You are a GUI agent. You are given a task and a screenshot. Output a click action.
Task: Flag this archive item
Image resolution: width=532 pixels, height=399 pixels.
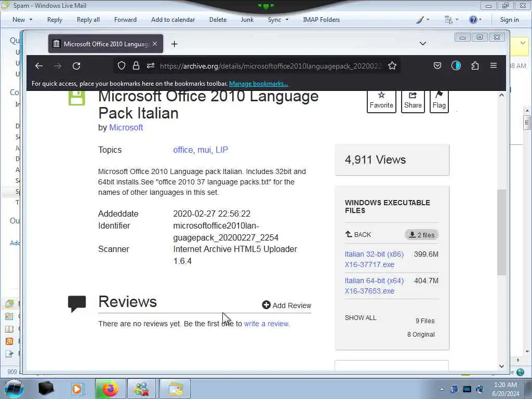439,101
